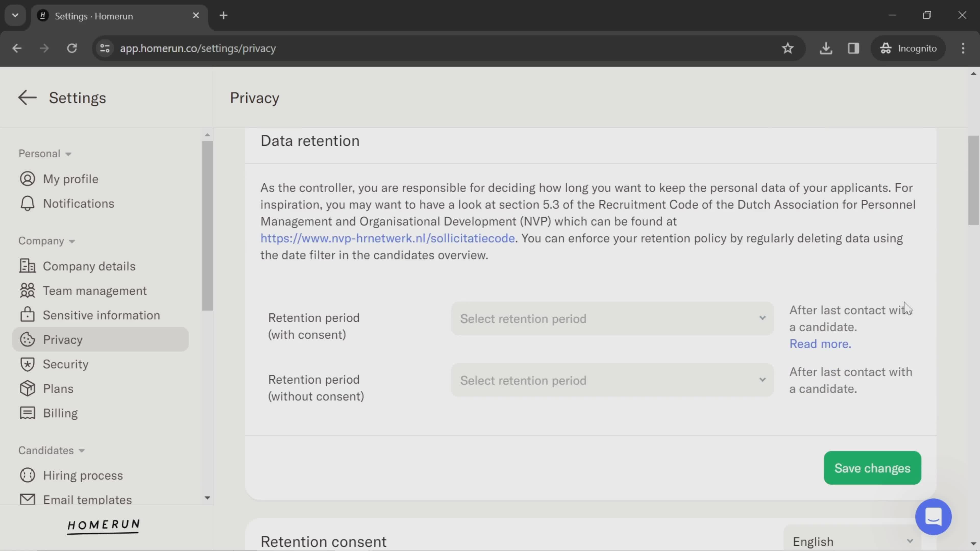Open the chat support bubble
This screenshot has height=551, width=980.
tap(933, 517)
